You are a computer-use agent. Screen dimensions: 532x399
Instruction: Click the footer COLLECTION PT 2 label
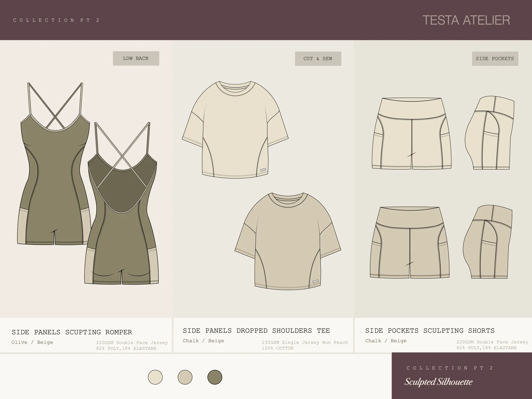click(x=450, y=368)
